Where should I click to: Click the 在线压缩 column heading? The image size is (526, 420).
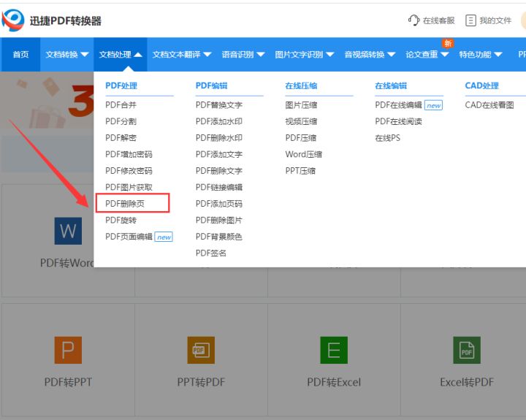coord(301,85)
